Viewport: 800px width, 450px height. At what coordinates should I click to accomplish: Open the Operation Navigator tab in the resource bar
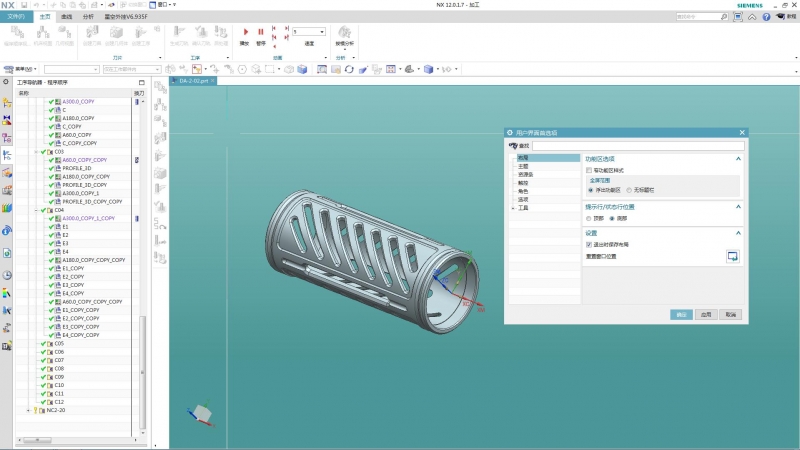click(x=7, y=155)
